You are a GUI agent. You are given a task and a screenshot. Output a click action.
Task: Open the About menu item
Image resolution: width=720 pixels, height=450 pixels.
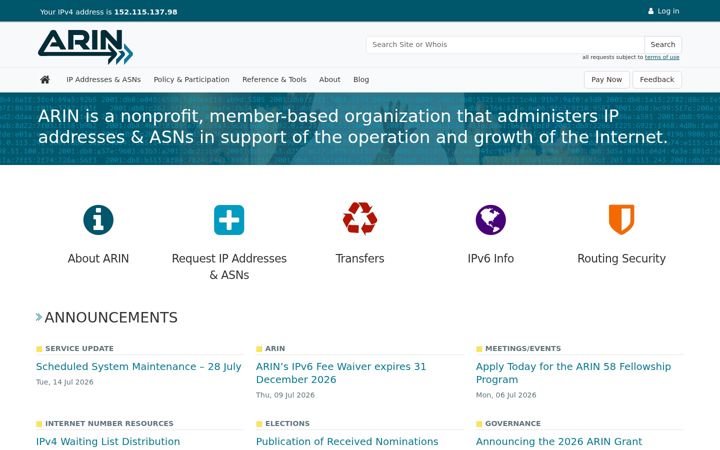click(330, 79)
